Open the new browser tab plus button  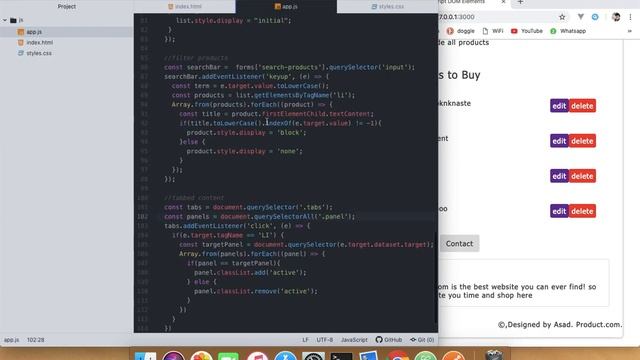[x=520, y=2]
